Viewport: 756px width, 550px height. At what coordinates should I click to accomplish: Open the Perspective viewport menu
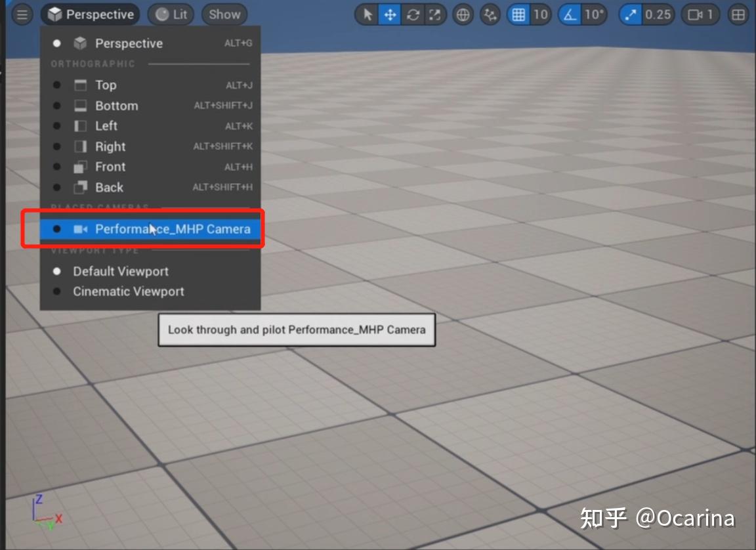pos(90,14)
